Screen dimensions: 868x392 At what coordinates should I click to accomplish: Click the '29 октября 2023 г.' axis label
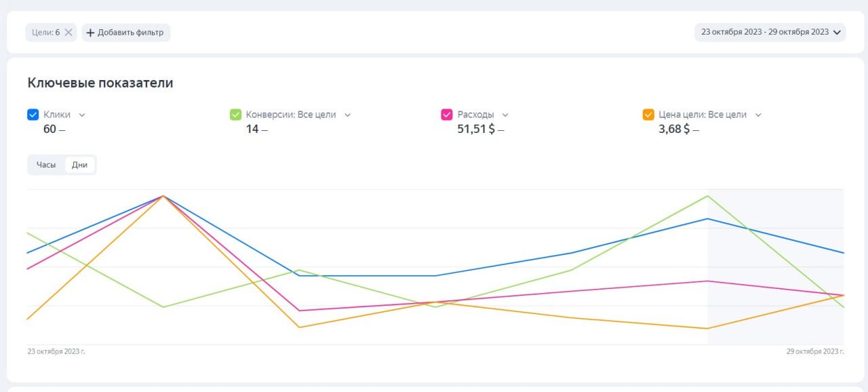[x=815, y=351]
